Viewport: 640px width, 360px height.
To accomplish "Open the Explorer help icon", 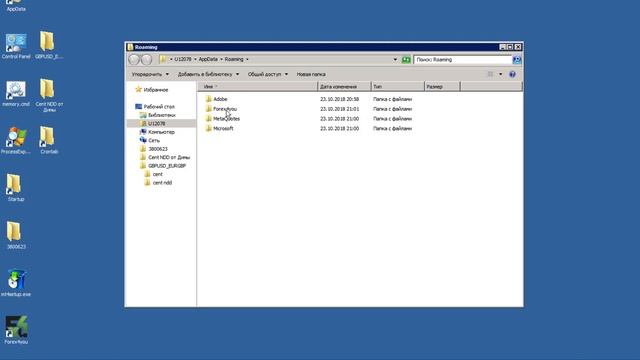I will click(512, 74).
